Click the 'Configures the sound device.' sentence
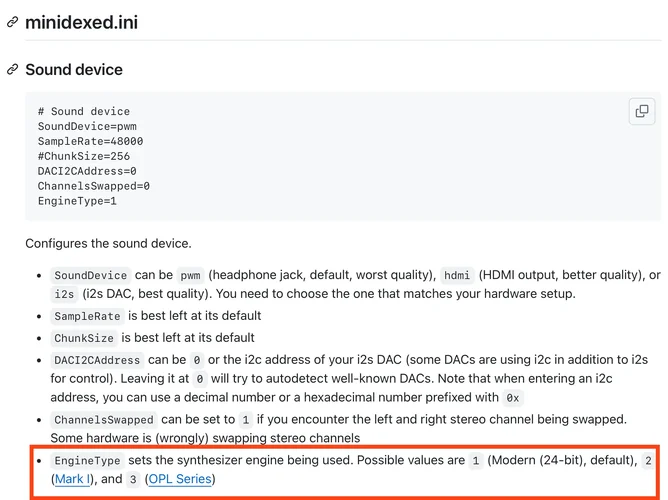Image resolution: width=668 pixels, height=500 pixels. (108, 243)
